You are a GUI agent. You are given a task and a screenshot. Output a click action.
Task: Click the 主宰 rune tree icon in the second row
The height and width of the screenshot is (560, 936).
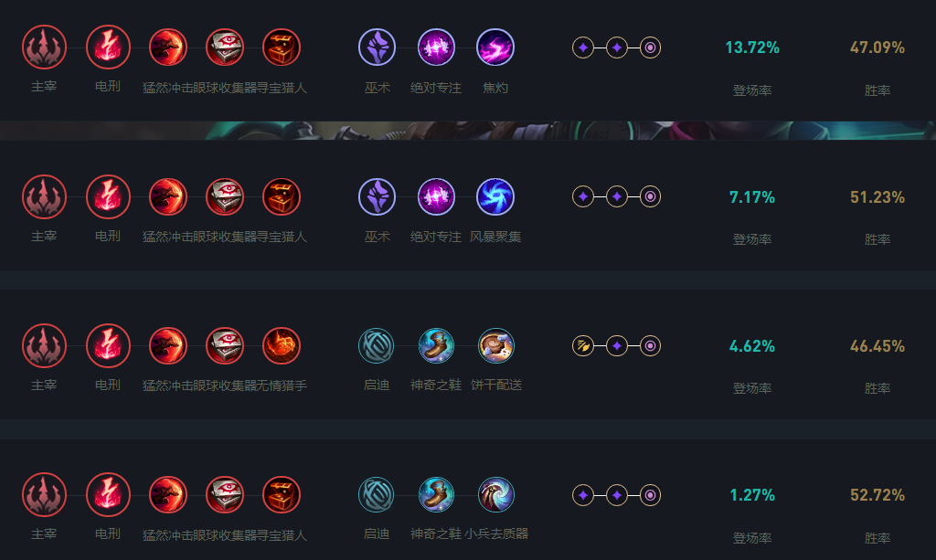43,195
